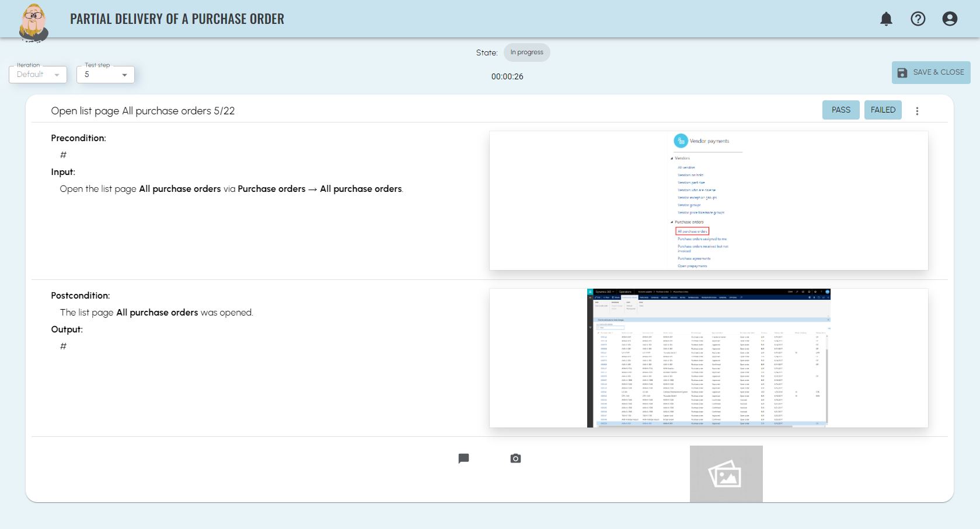Click the 00:00:26 elapsed timer

click(507, 76)
